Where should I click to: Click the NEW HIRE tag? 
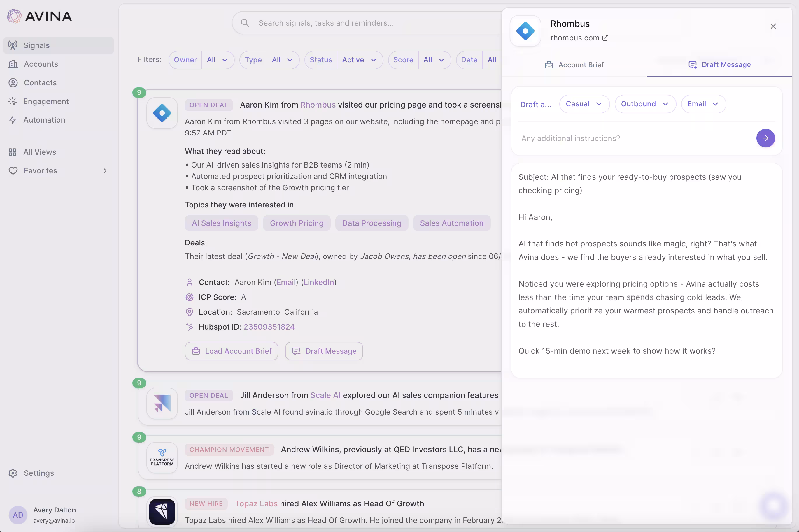click(206, 504)
